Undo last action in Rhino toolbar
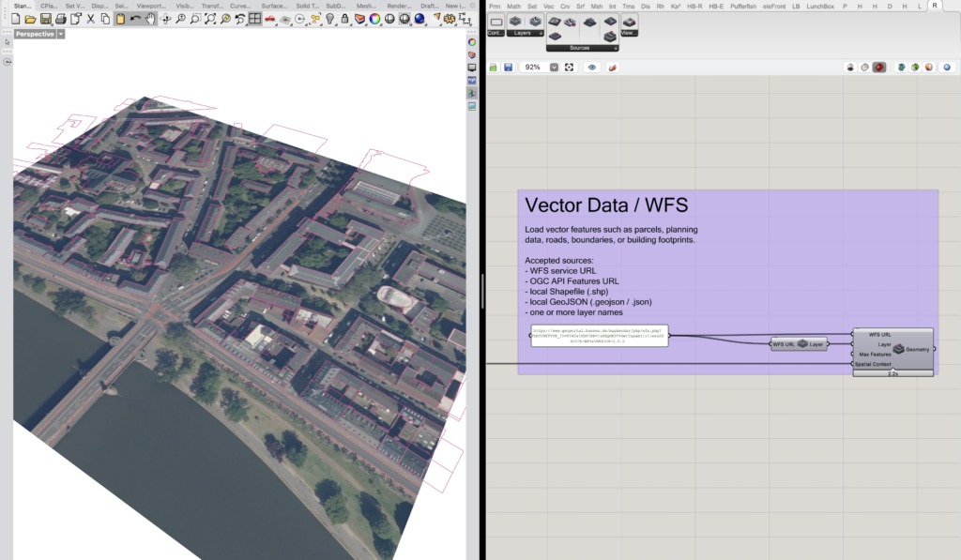The width and height of the screenshot is (961, 560). point(135,19)
